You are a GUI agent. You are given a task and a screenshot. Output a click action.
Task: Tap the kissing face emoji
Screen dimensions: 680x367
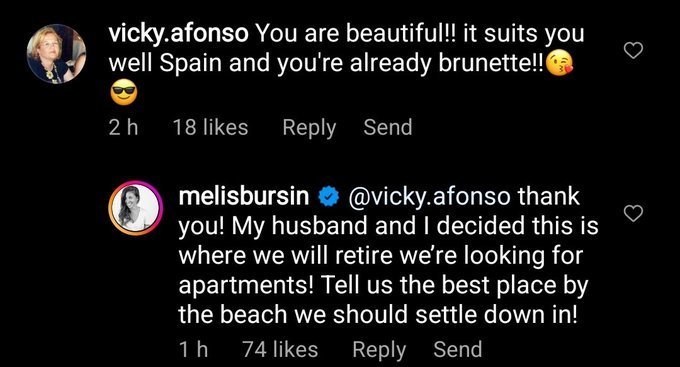coord(559,64)
